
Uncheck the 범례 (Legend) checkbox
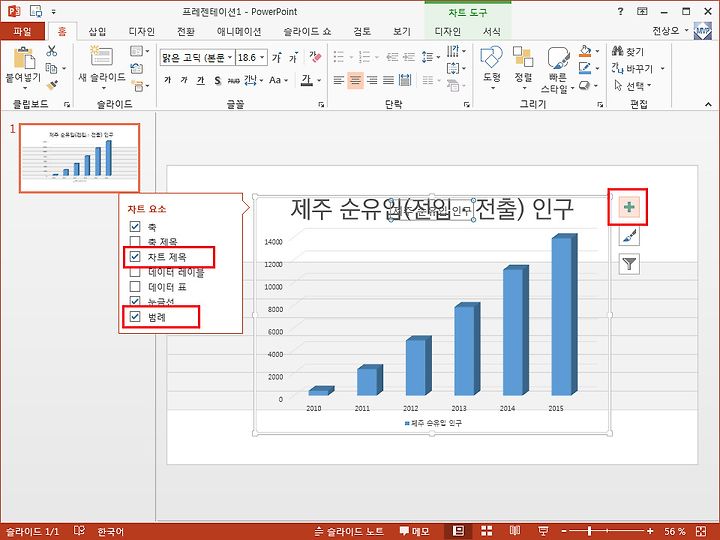(x=135, y=316)
